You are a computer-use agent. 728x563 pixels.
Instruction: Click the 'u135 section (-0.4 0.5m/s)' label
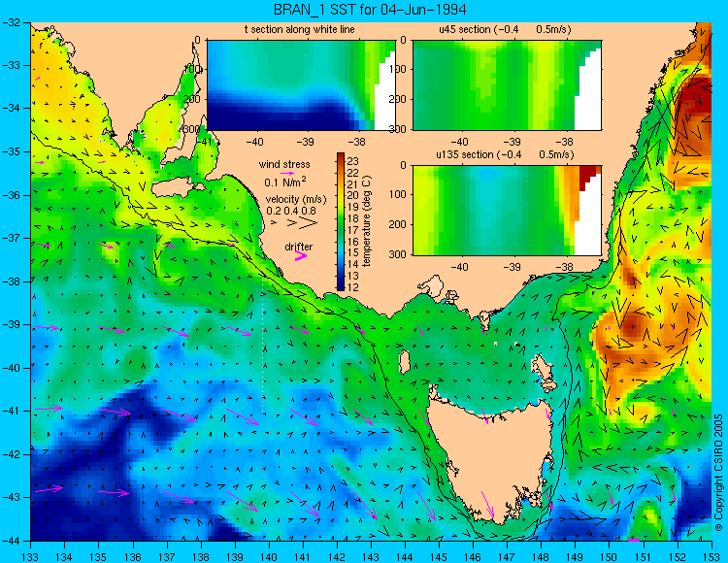pos(505,154)
